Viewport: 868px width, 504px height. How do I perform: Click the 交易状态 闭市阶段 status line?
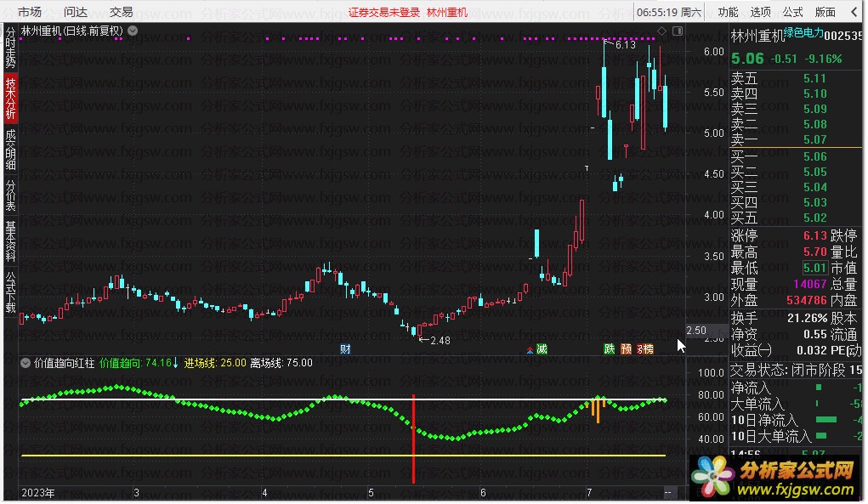(x=796, y=370)
